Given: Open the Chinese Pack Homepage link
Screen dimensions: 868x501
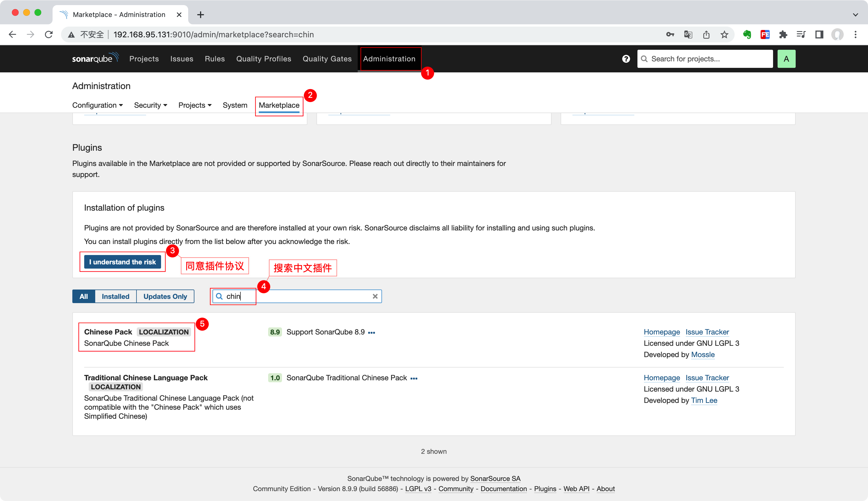Looking at the screenshot, I should (x=661, y=332).
